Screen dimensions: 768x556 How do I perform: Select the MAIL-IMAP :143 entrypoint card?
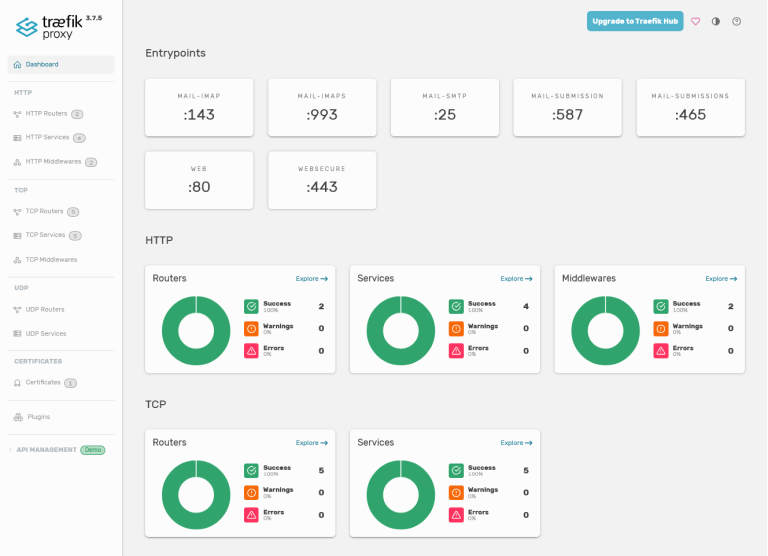pos(199,107)
